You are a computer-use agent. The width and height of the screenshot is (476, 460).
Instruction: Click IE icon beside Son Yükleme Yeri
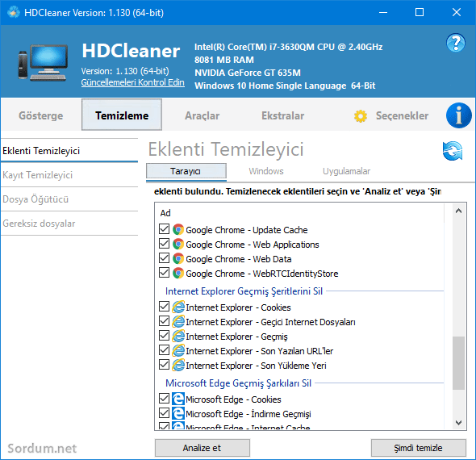point(178,366)
